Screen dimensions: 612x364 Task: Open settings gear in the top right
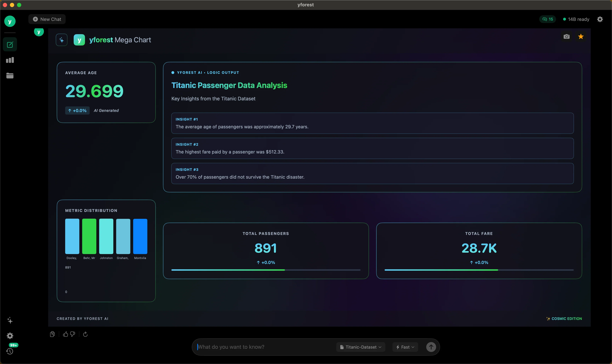[x=600, y=19]
